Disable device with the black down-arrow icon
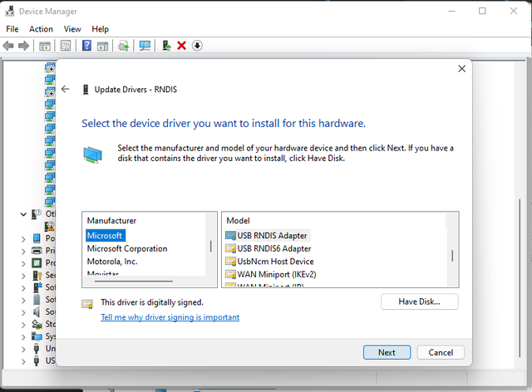Viewport: 532px width, 392px height. point(197,46)
